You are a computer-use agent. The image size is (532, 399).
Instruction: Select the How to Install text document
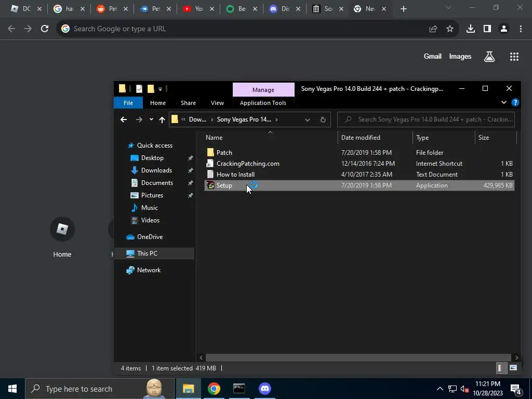(x=235, y=175)
